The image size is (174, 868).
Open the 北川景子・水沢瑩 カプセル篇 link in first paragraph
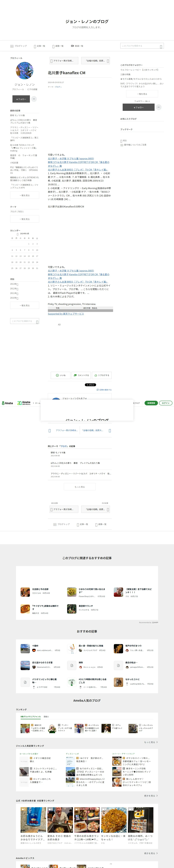click(x=71, y=158)
